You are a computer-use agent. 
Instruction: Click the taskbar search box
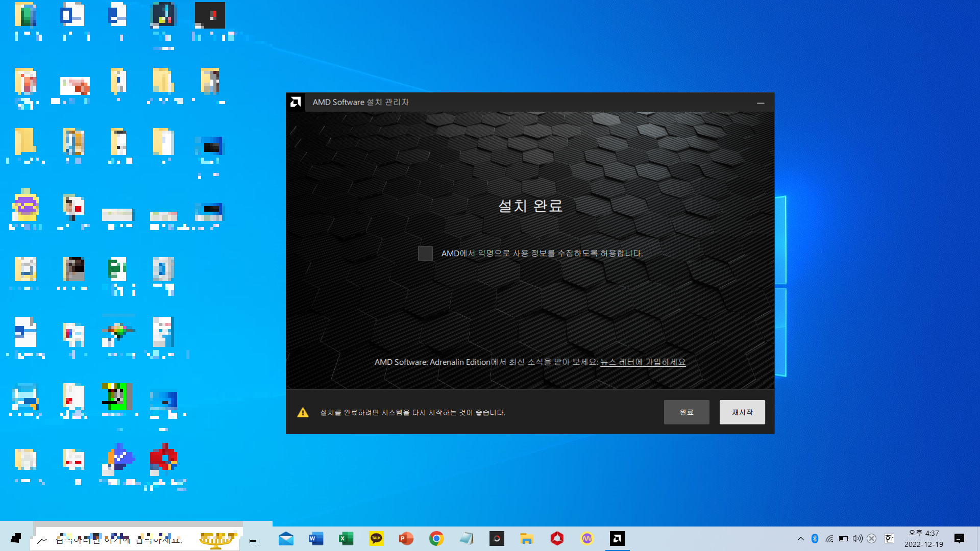tap(136, 539)
